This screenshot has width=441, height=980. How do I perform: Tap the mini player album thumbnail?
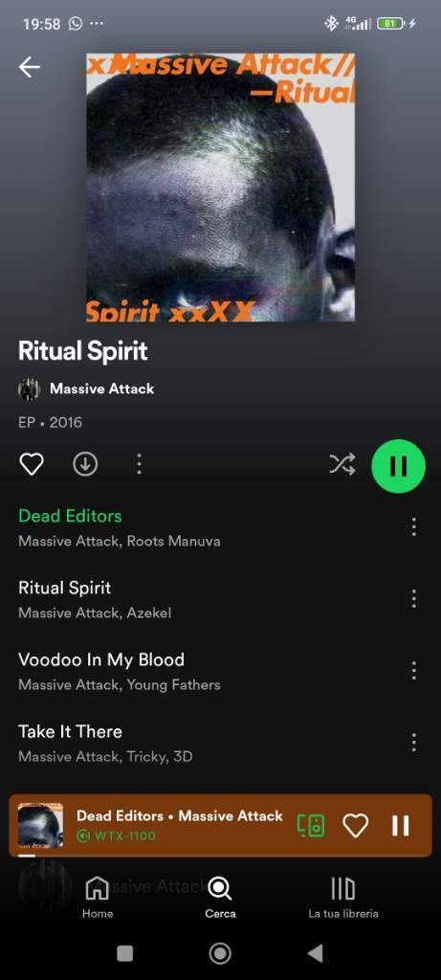click(x=40, y=825)
